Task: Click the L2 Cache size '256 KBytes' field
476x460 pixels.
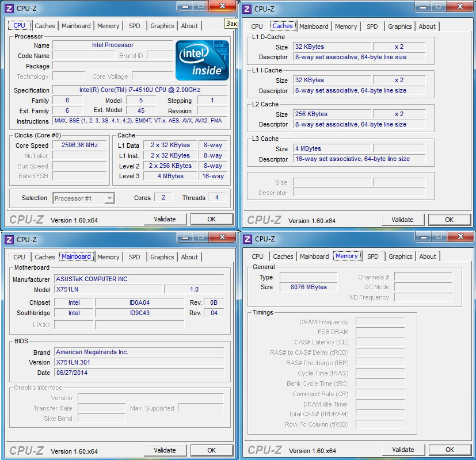Action: [332, 114]
